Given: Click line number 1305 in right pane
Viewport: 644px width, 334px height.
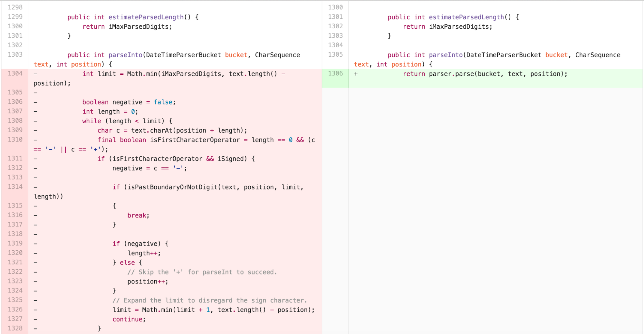Looking at the screenshot, I should point(335,54).
